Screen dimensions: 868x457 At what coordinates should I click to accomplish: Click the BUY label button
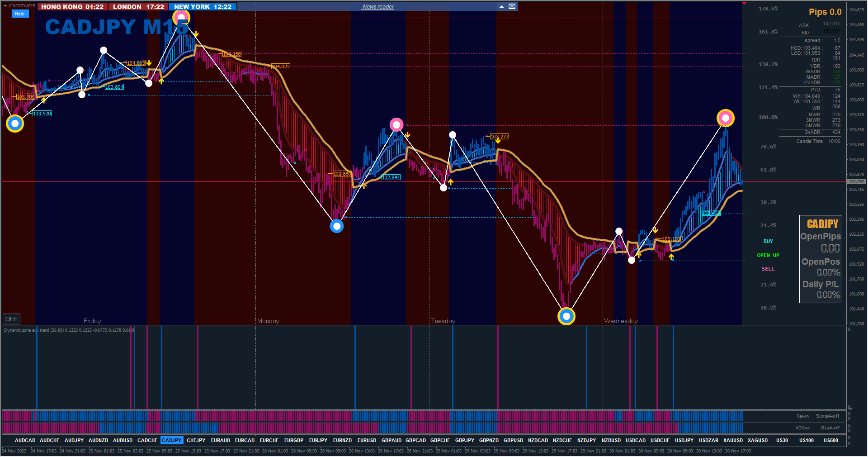click(768, 241)
